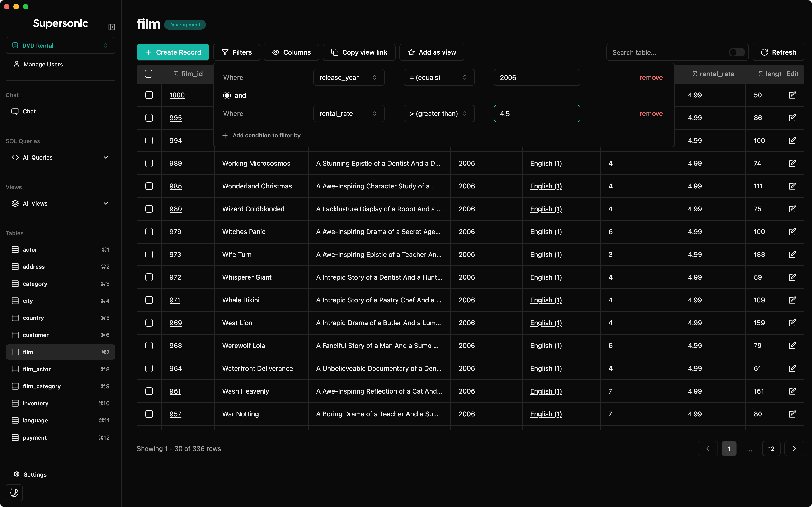Open the address table in sidebar
Image resolution: width=812 pixels, height=507 pixels.
coord(60,267)
